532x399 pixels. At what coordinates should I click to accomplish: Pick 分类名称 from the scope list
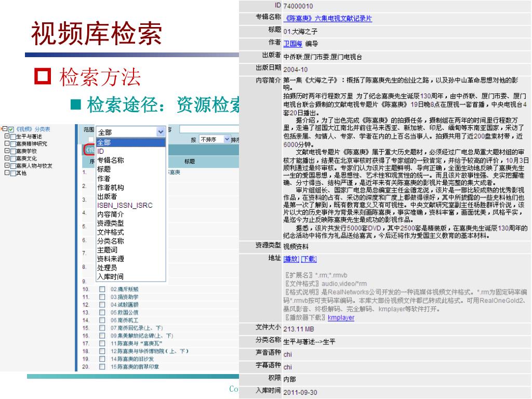point(131,241)
